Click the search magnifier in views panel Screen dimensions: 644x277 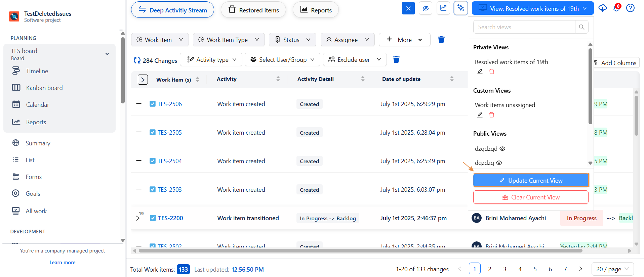[x=581, y=27]
